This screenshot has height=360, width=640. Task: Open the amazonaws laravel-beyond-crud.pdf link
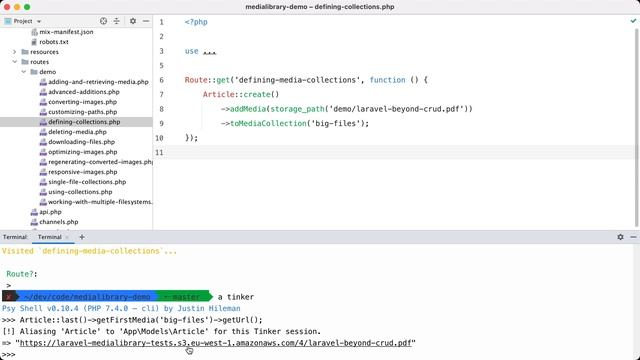pos(216,343)
